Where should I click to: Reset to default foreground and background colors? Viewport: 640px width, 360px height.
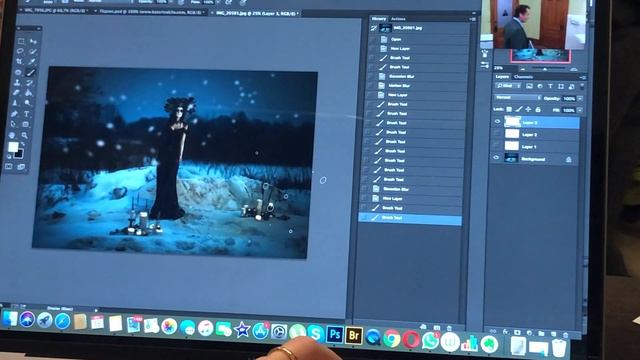[x=9, y=156]
